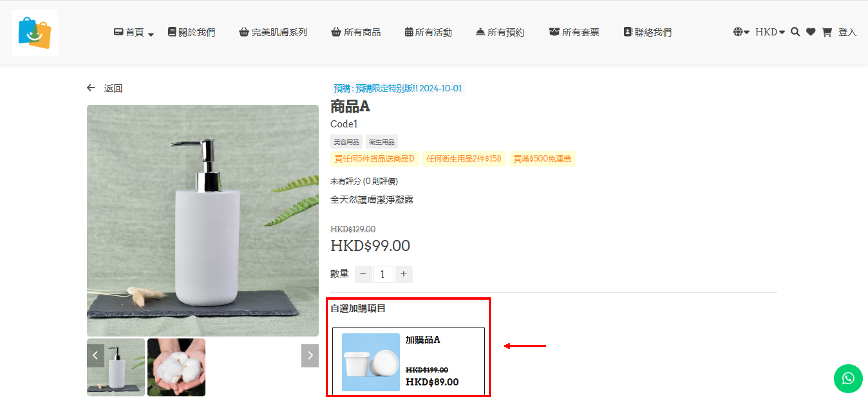Open the search magnifier icon

click(x=795, y=32)
